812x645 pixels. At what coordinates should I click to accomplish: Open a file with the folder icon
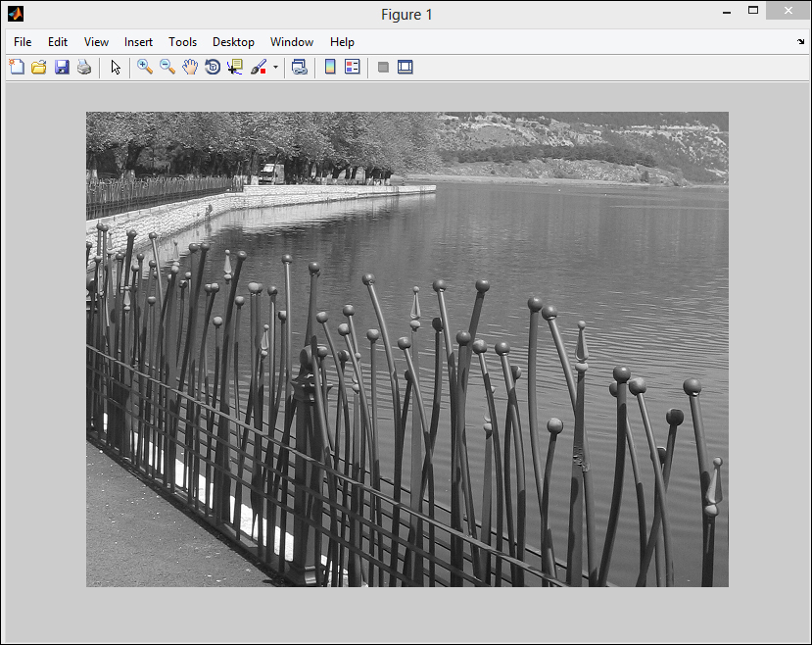point(39,67)
